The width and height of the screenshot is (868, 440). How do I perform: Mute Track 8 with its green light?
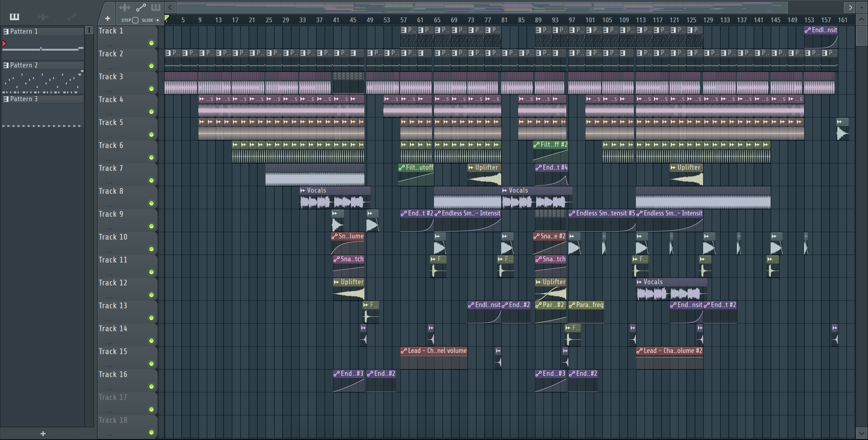point(152,203)
